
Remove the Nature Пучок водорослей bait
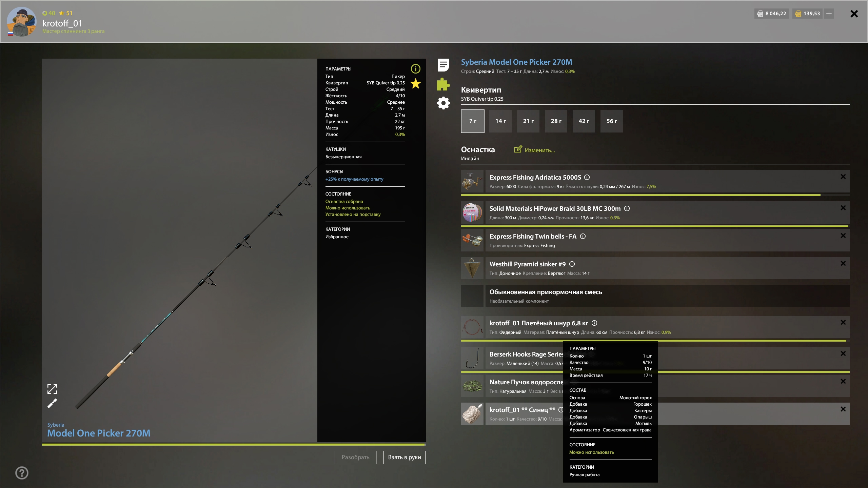pyautogui.click(x=843, y=381)
